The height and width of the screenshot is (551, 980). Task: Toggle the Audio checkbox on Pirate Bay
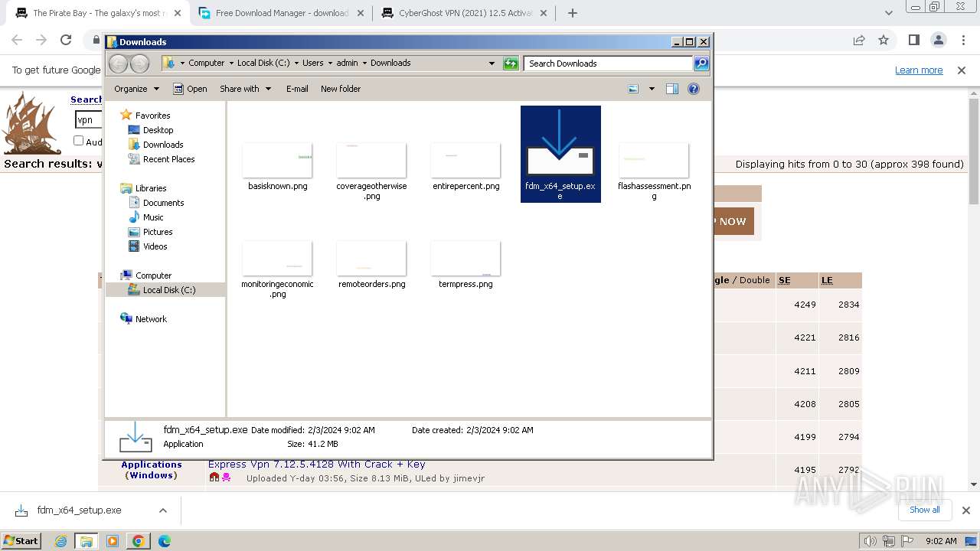pos(78,141)
